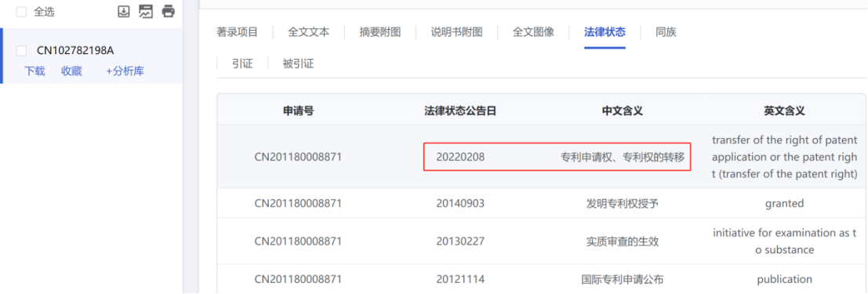Select the 法律状态 tab

pos(605,32)
